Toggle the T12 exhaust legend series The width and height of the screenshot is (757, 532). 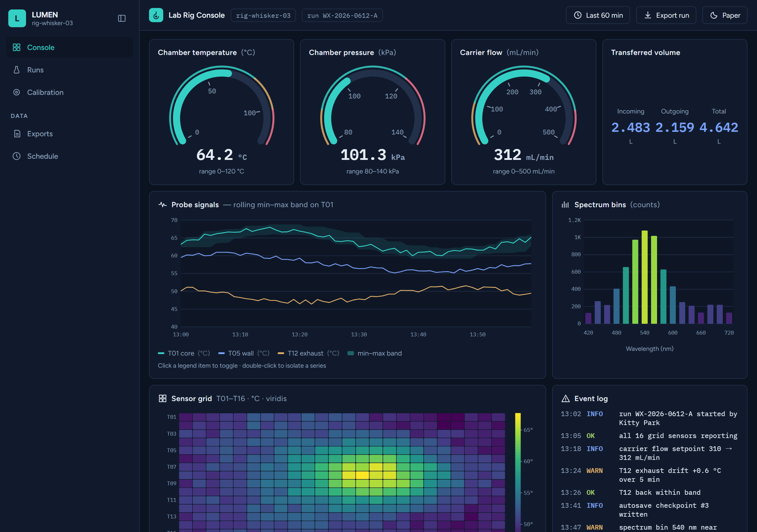(308, 353)
